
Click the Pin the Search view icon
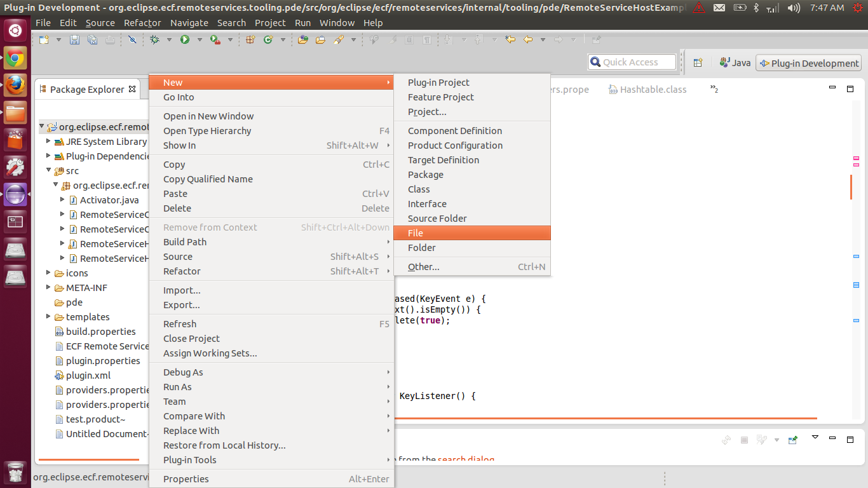(792, 440)
